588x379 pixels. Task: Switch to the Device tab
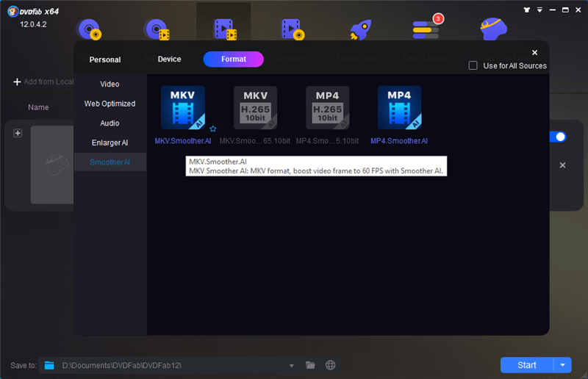coord(170,59)
